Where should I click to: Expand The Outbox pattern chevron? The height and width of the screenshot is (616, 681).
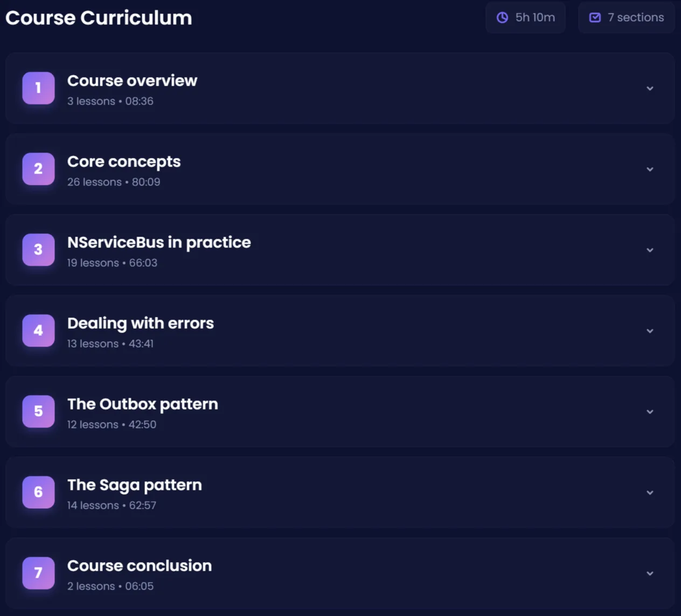(650, 412)
